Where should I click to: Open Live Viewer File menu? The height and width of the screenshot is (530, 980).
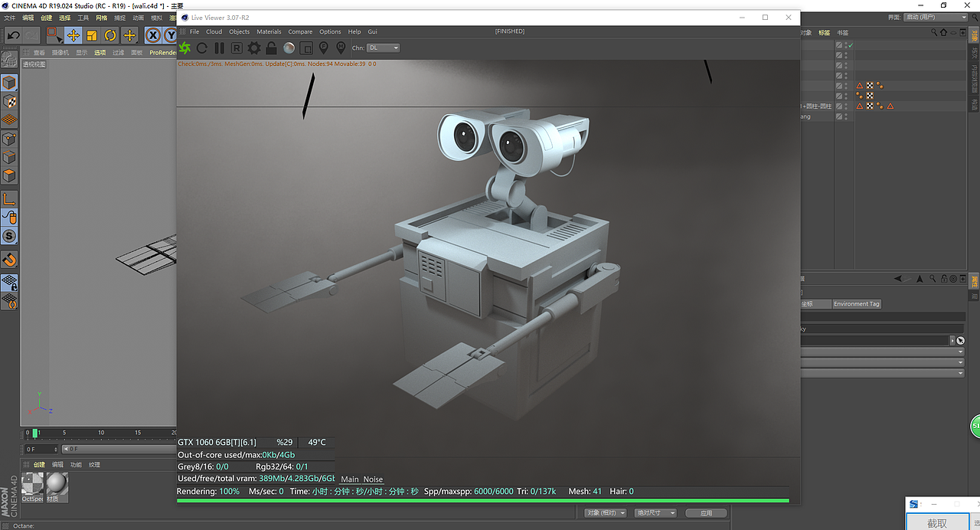(194, 31)
